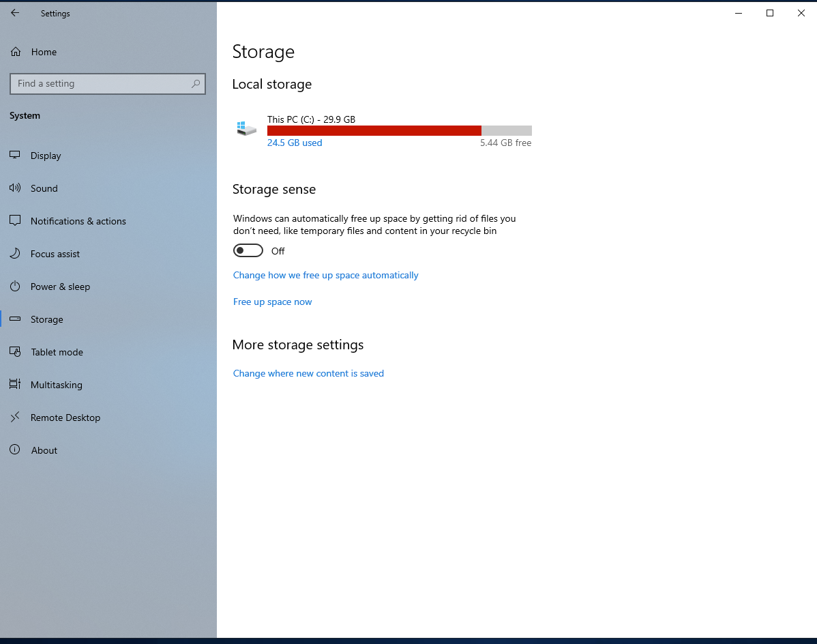Click the search magnifier icon

click(x=196, y=83)
